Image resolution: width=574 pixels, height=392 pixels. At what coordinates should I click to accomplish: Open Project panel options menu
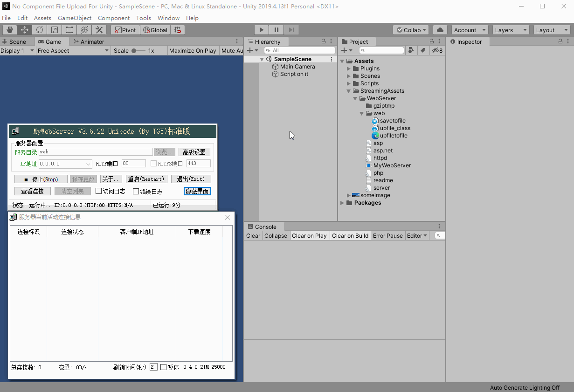[440, 41]
